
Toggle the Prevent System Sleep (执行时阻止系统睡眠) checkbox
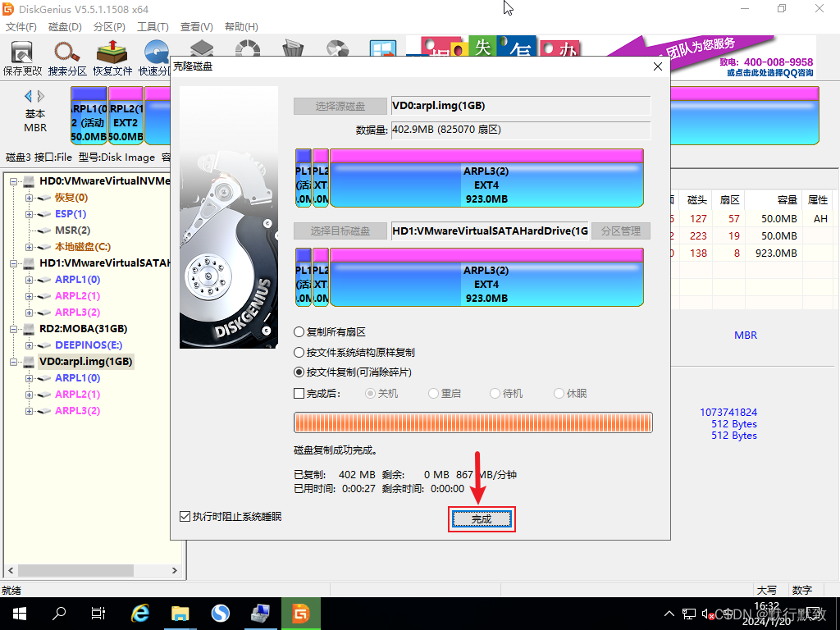coord(185,517)
